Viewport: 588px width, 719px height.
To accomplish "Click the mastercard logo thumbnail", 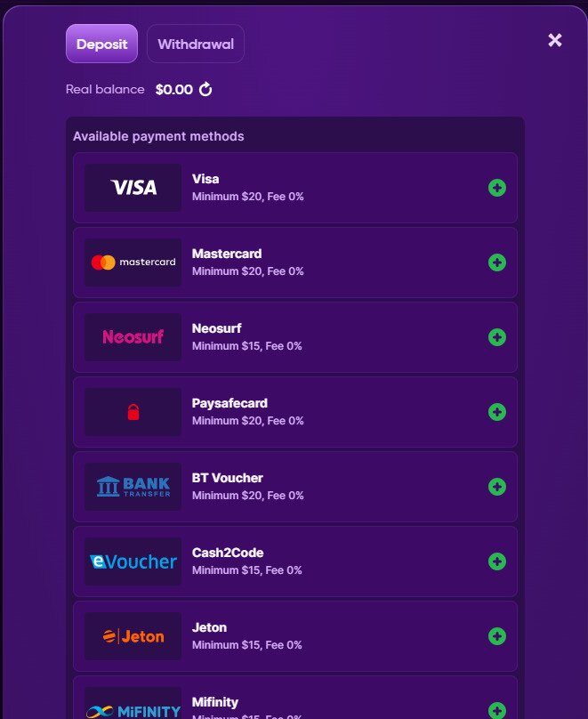I will click(133, 263).
